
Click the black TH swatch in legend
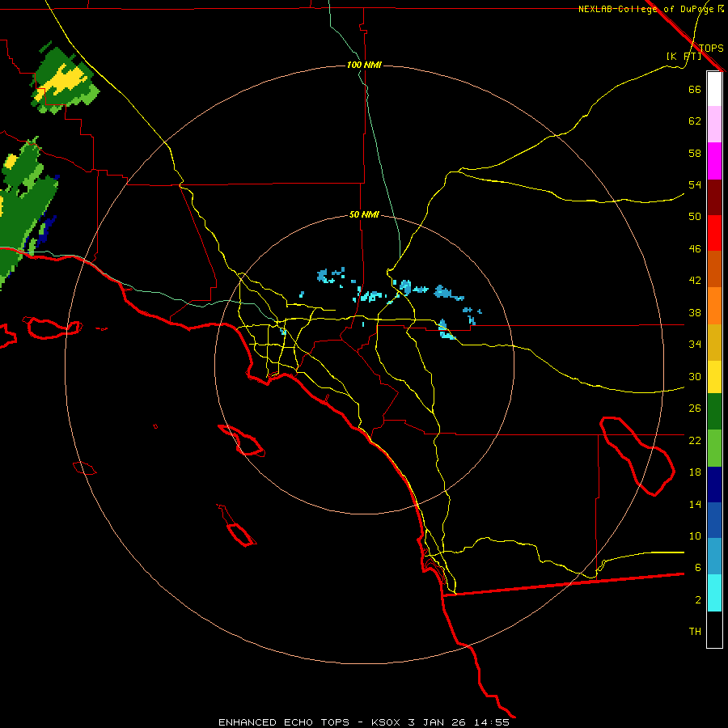[714, 629]
